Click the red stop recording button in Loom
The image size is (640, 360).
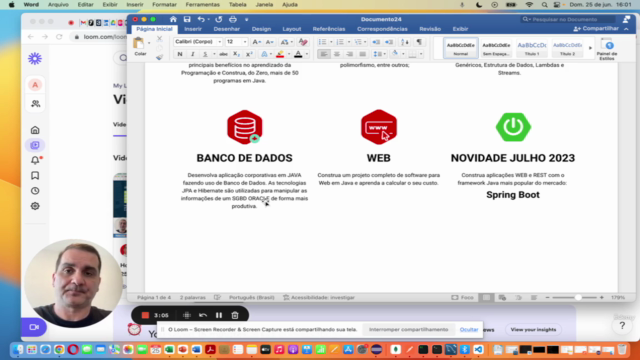click(x=145, y=315)
